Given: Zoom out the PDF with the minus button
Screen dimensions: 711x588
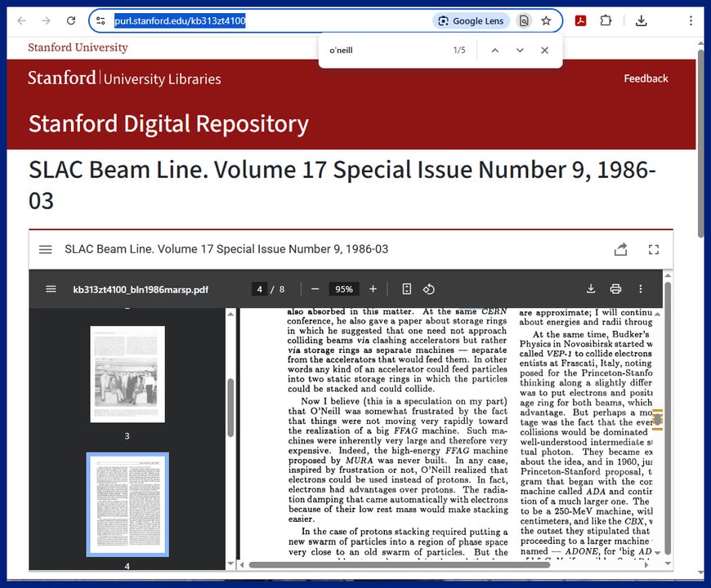Looking at the screenshot, I should tap(315, 289).
